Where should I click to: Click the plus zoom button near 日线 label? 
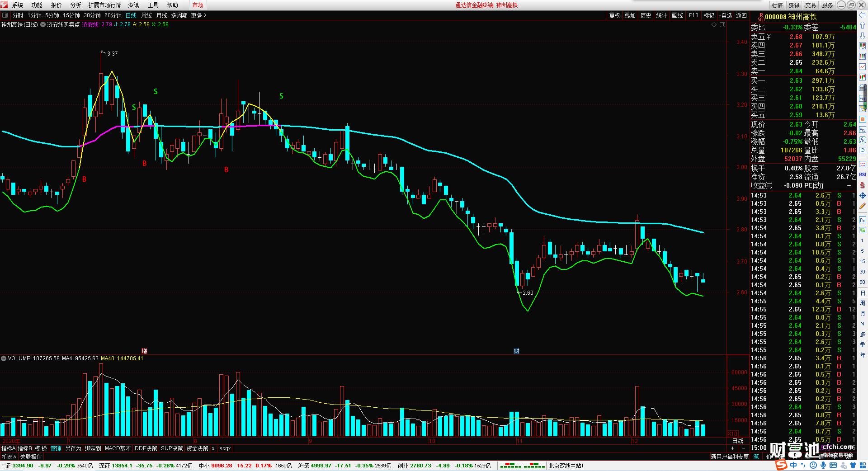coord(732,448)
